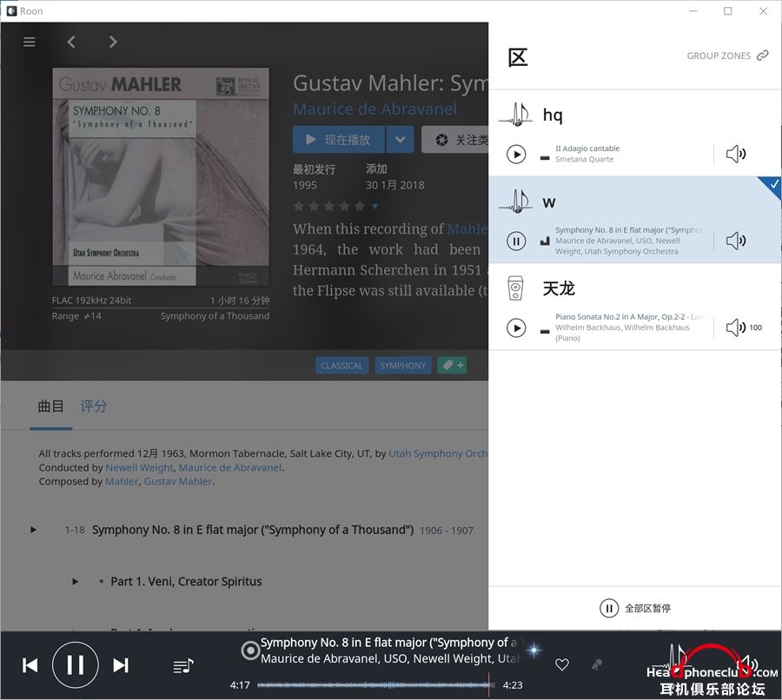Select the CLASSICAL genre tag
Image resolution: width=782 pixels, height=700 pixels.
tap(341, 366)
